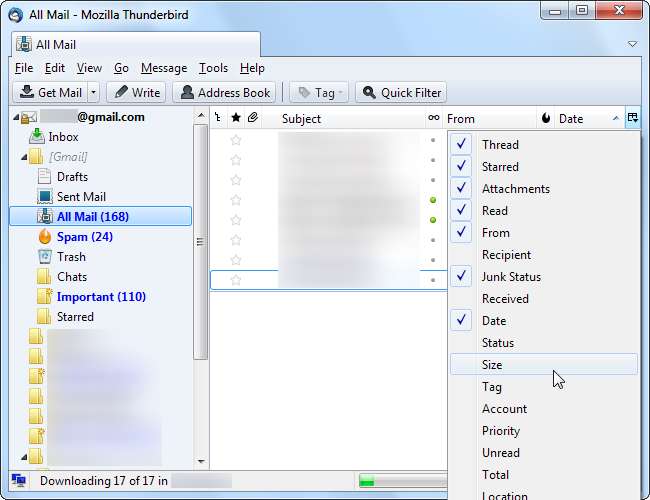Sort messages by From column
Viewport: 650px width, 500px height.
tap(491, 119)
